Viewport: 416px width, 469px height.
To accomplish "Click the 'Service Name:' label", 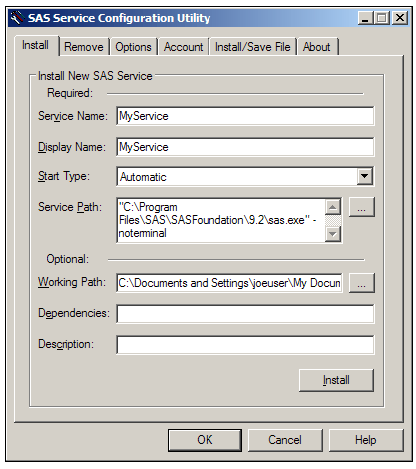I will point(73,116).
